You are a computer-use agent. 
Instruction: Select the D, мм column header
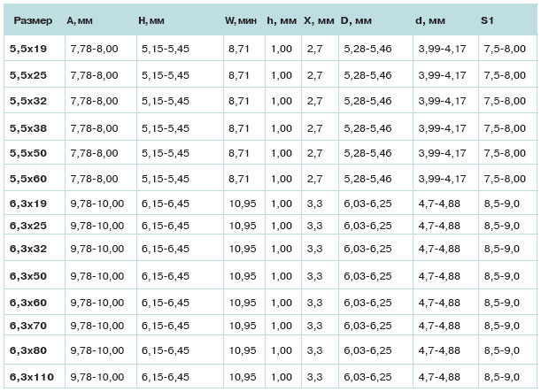(356, 20)
